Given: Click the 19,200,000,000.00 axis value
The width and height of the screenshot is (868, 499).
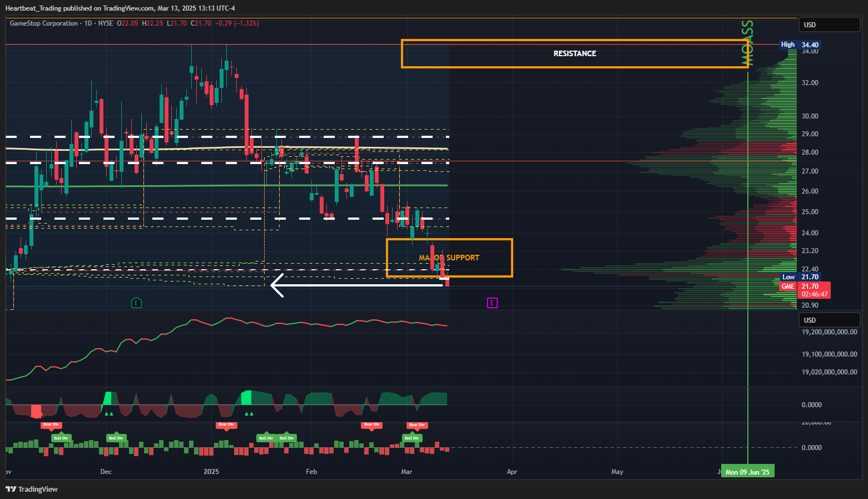Looking at the screenshot, I should coord(829,332).
